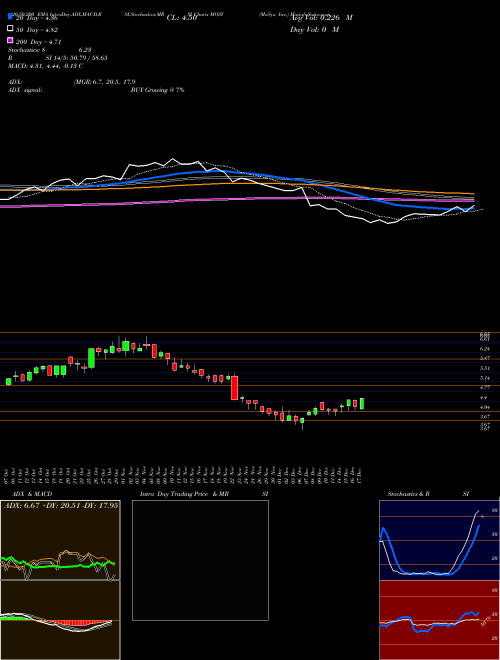The width and height of the screenshot is (500, 660).
Task: Click the 'CL: 4.50' closing price text
Action: coord(182,18)
